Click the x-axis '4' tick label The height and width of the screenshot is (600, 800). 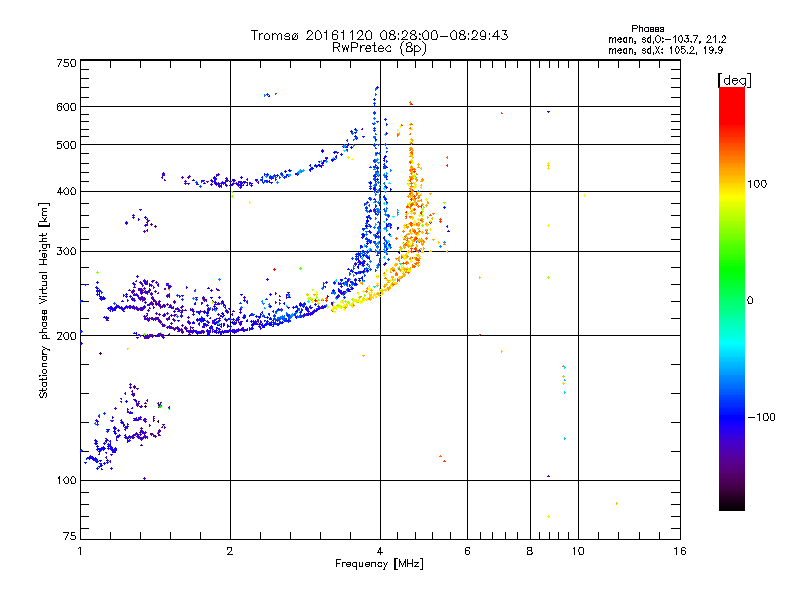tap(380, 551)
